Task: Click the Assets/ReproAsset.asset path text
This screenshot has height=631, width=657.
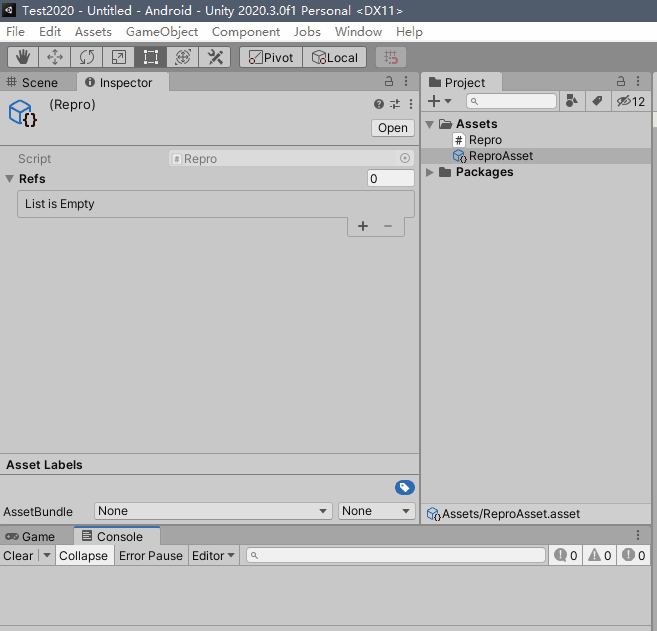Action: click(511, 514)
